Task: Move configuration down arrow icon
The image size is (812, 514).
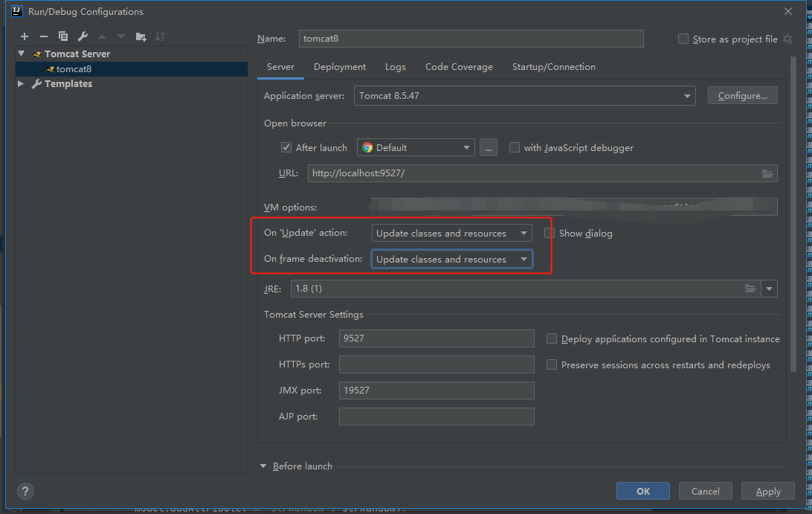Action: [x=121, y=36]
